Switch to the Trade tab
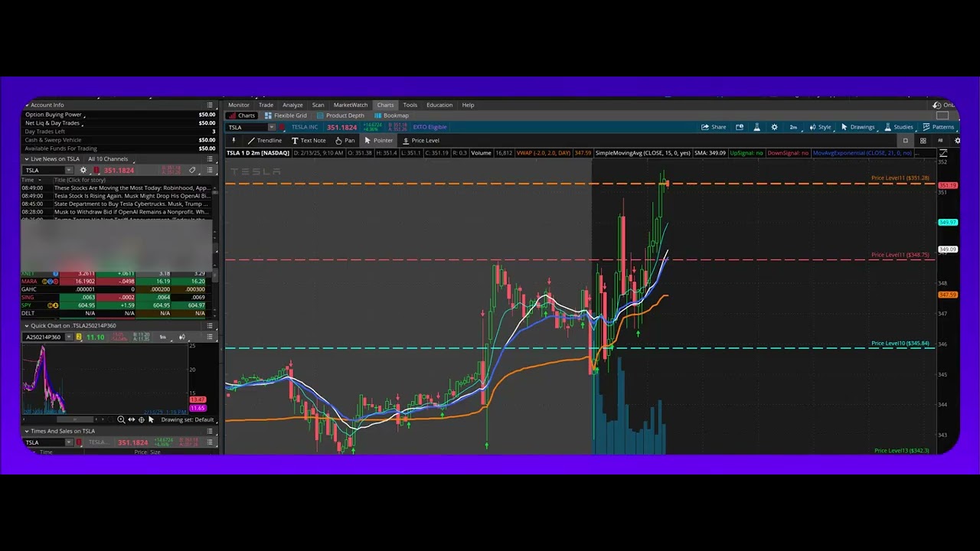The height and width of the screenshot is (551, 980). pos(266,105)
